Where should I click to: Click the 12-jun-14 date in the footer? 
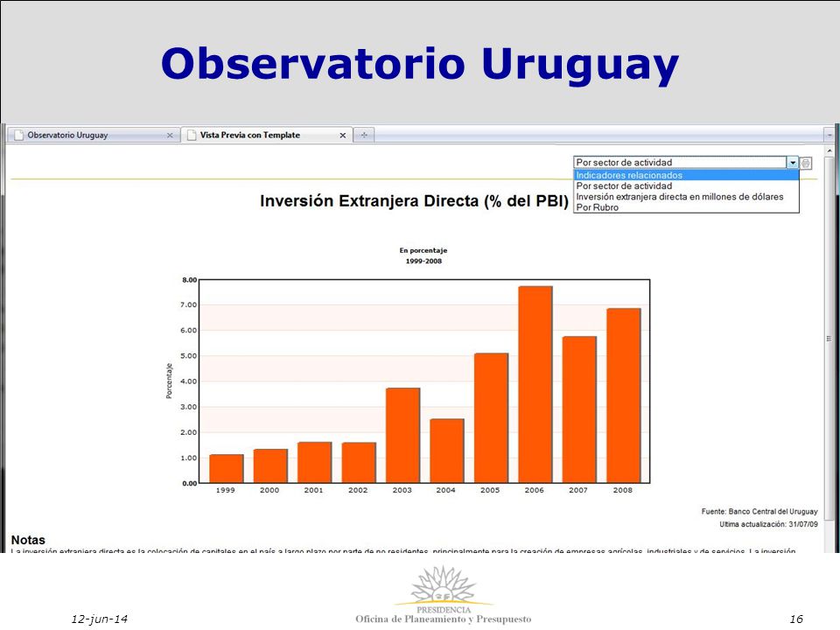pos(99,619)
